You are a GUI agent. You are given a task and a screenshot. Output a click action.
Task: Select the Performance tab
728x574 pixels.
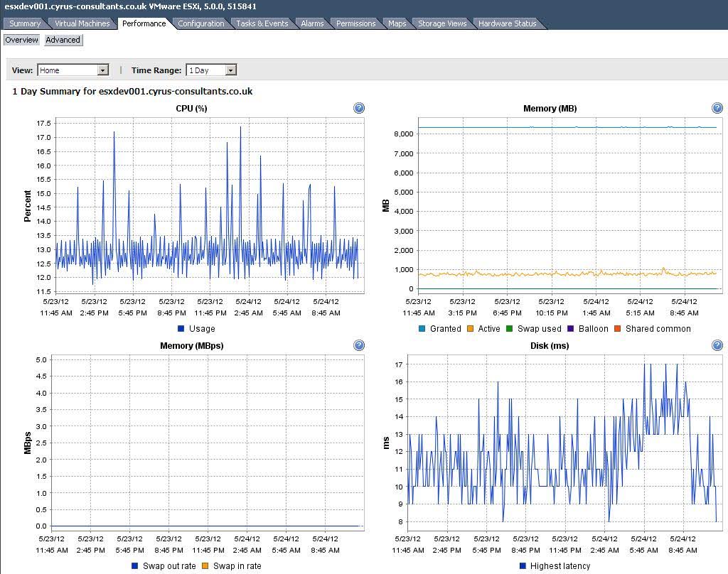[x=144, y=23]
